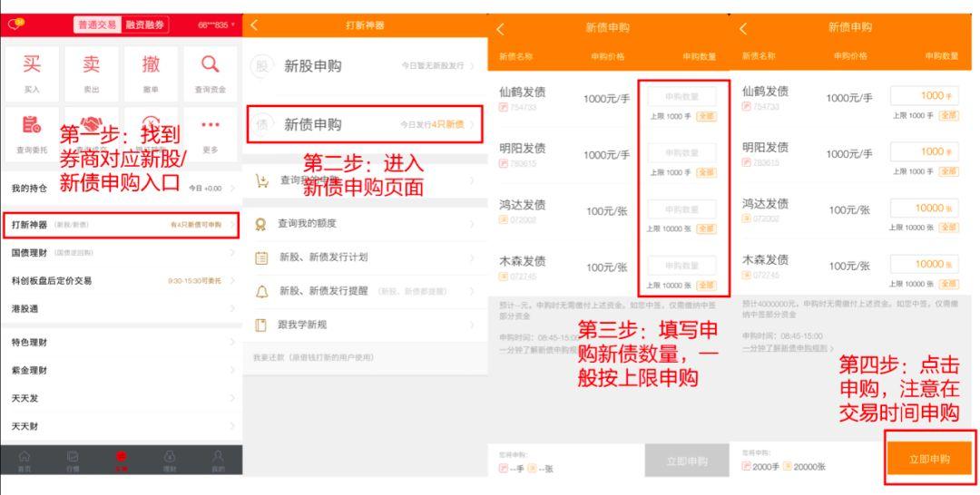Click the calendar icon beside 新股、新债发行计划
The height and width of the screenshot is (495, 980).
coord(261,257)
